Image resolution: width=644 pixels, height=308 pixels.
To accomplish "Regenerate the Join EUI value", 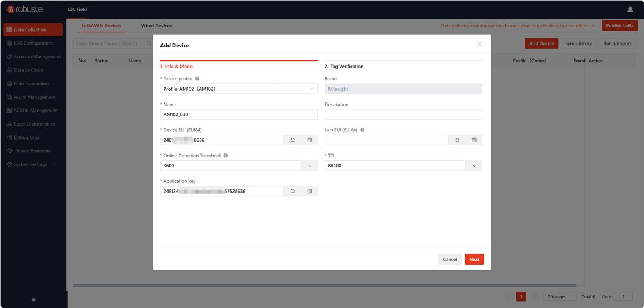I will pyautogui.click(x=457, y=140).
